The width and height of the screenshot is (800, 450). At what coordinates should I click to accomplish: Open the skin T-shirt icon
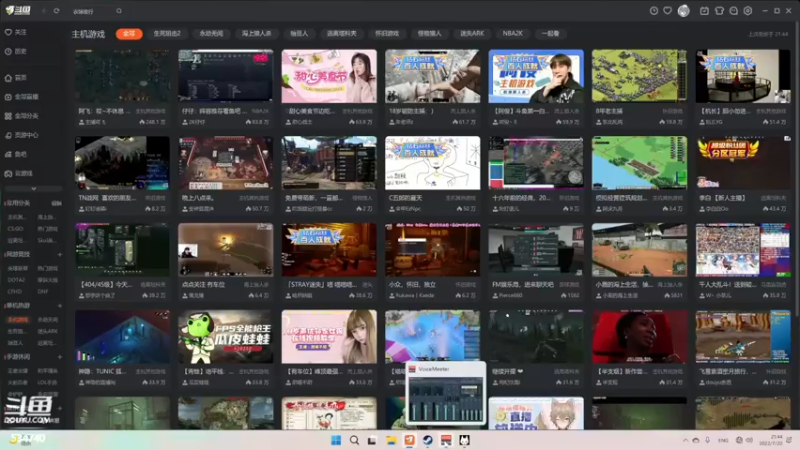click(719, 11)
